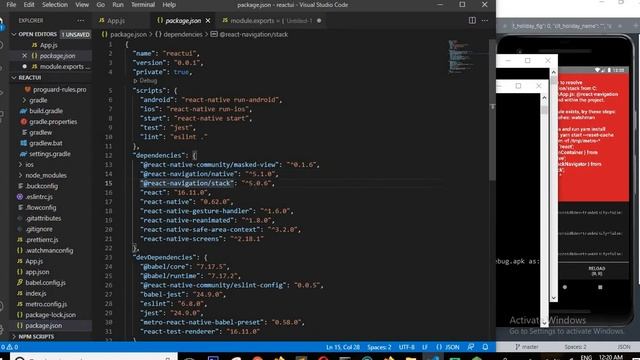
Task: Click errors and warnings status counter
Action: click(x=9, y=347)
